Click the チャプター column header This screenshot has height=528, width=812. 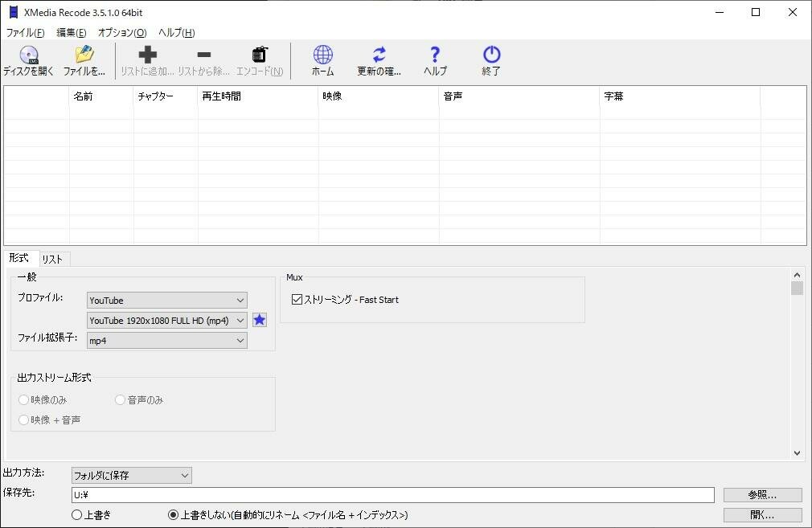click(x=166, y=96)
